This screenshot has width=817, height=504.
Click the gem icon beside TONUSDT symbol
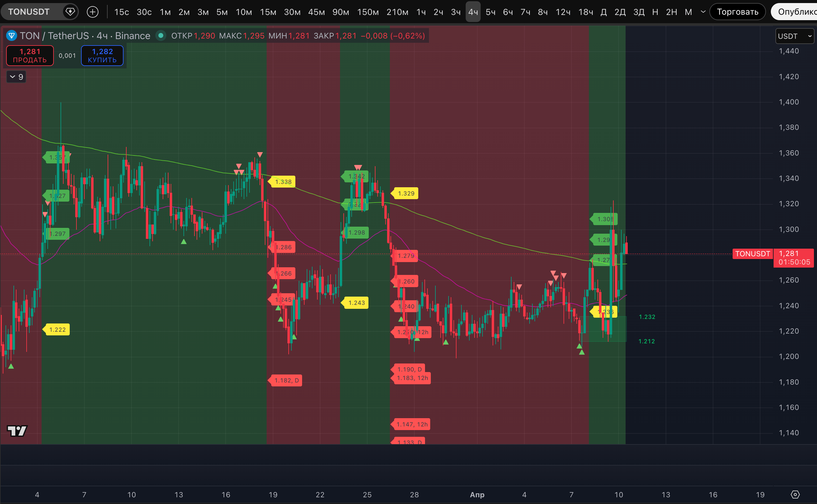[70, 12]
